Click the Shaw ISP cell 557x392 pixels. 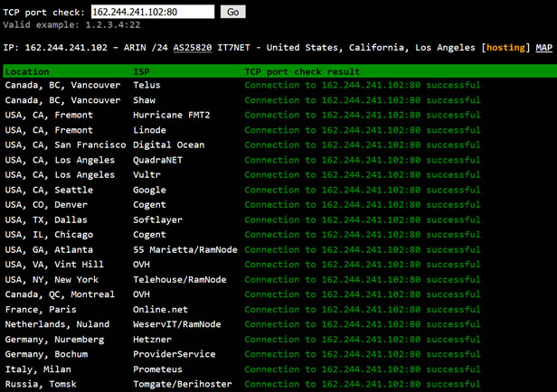click(x=145, y=100)
